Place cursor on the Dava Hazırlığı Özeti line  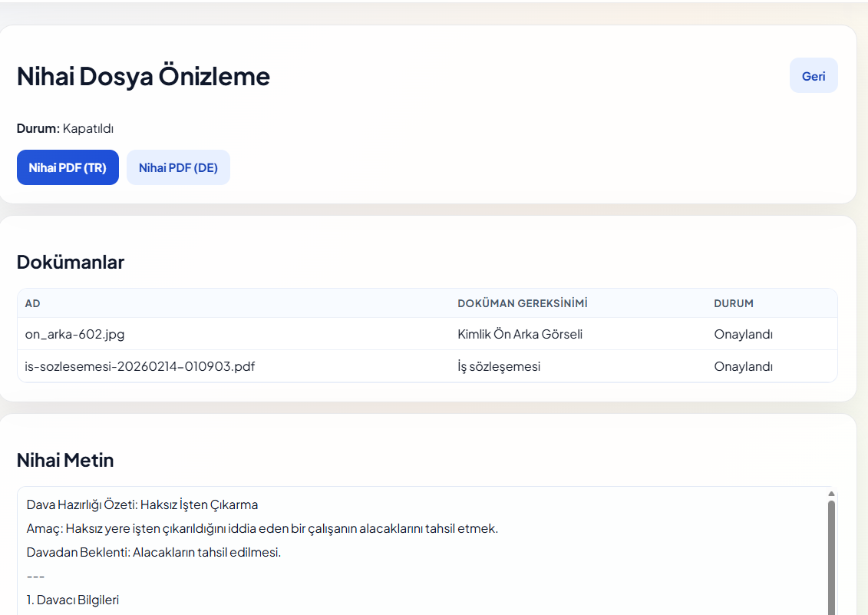[142, 505]
